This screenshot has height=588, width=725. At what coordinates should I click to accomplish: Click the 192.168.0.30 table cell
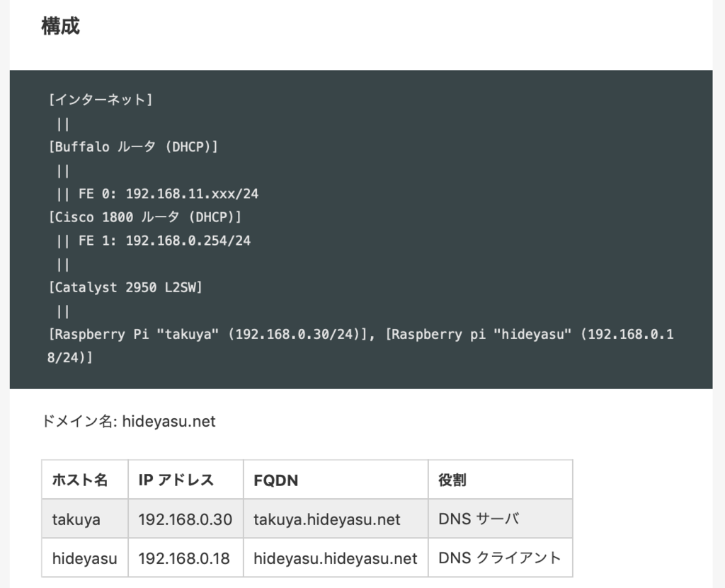click(x=186, y=519)
